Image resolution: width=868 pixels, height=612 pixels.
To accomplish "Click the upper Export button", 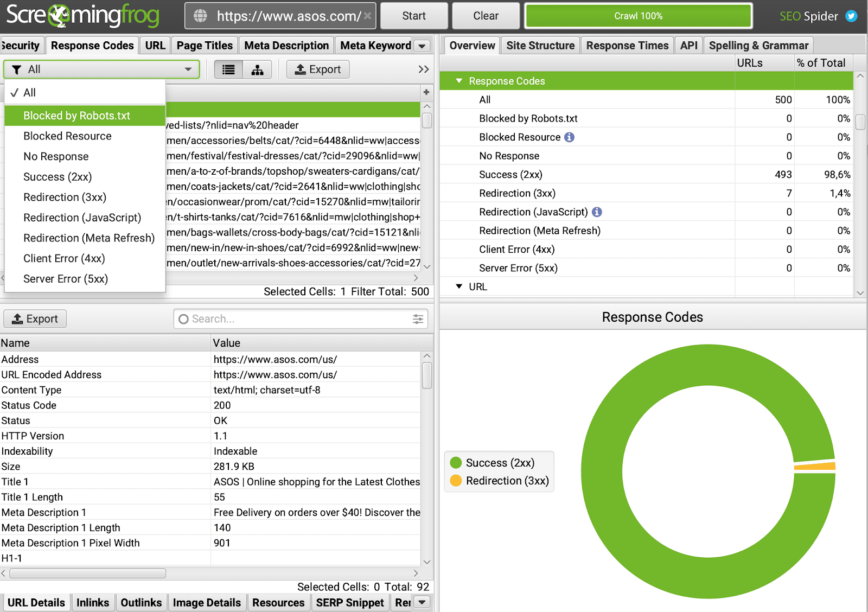I will pyautogui.click(x=317, y=69).
